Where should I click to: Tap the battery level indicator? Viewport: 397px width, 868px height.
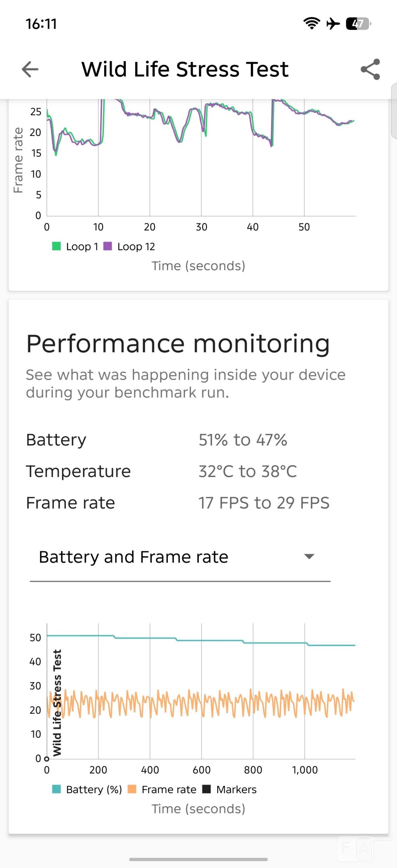click(x=358, y=24)
